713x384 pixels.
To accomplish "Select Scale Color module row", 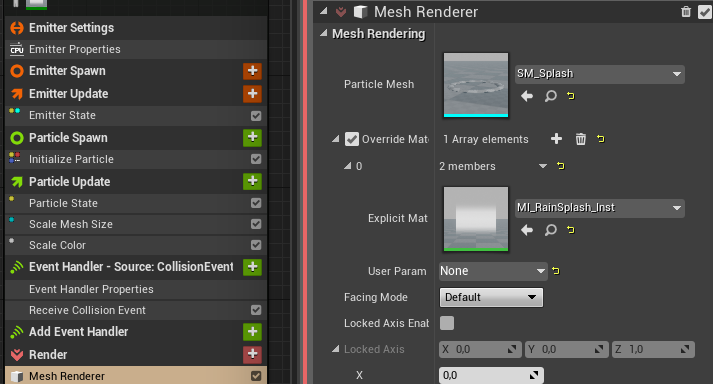I will point(136,245).
